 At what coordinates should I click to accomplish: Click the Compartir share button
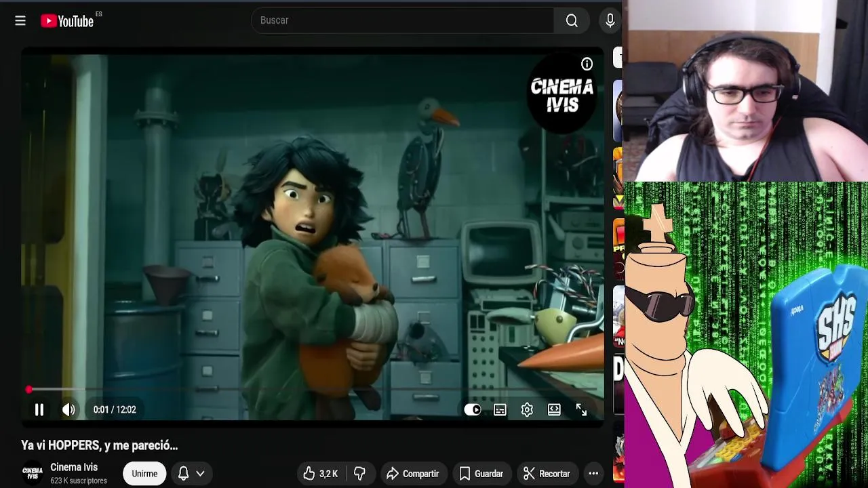[412, 473]
